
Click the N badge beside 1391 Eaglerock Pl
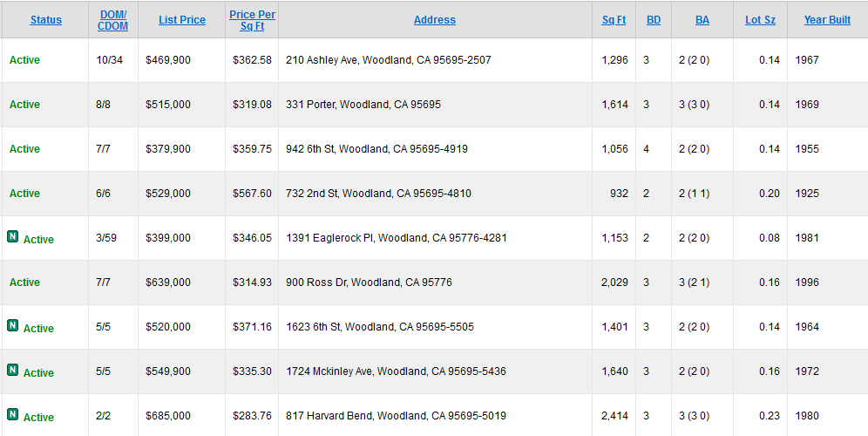tap(13, 236)
